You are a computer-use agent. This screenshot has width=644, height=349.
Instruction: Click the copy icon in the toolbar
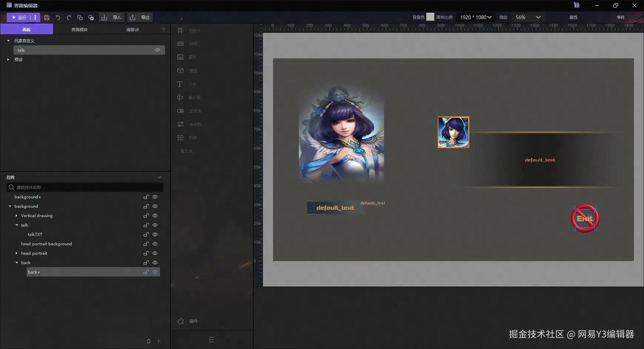coord(80,17)
